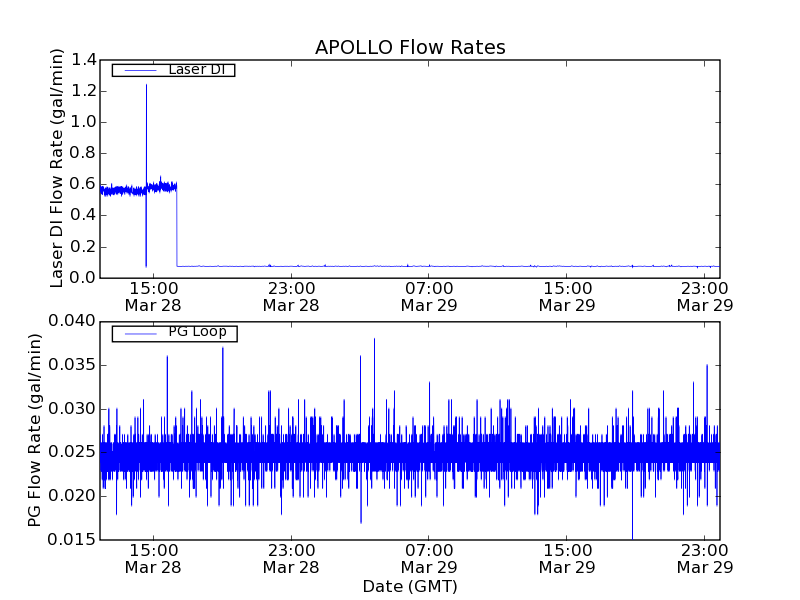800x600 pixels.
Task: Click the 1.0 tick on Laser DI axis
Action: click(x=84, y=122)
